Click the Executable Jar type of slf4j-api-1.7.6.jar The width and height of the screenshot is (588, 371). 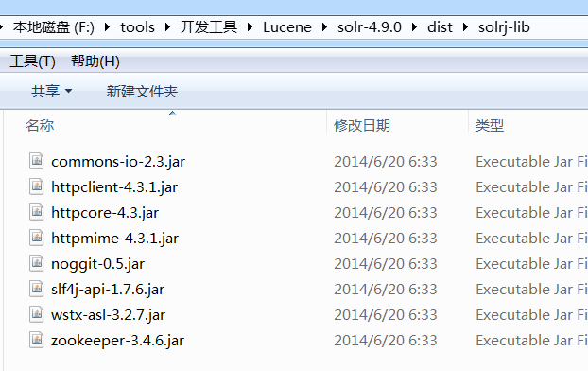coord(531,290)
